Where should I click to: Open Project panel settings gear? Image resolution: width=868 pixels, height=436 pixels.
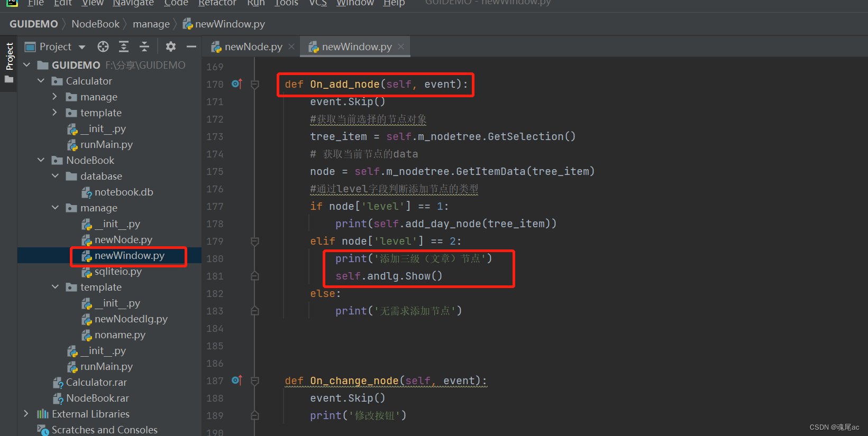tap(170, 47)
